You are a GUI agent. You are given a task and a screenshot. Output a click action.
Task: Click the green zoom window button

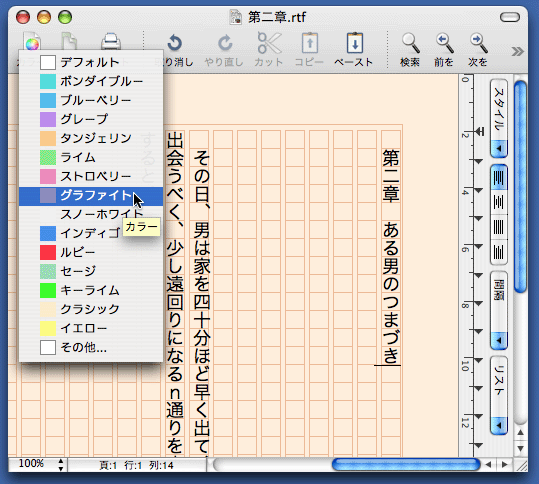tap(65, 17)
